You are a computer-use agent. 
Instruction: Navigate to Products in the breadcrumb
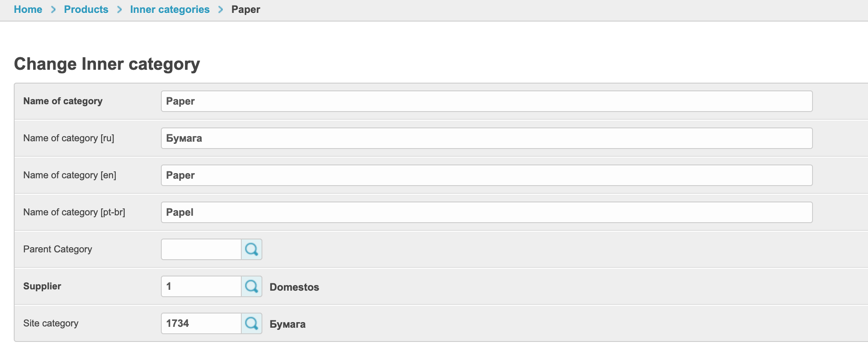pos(86,9)
